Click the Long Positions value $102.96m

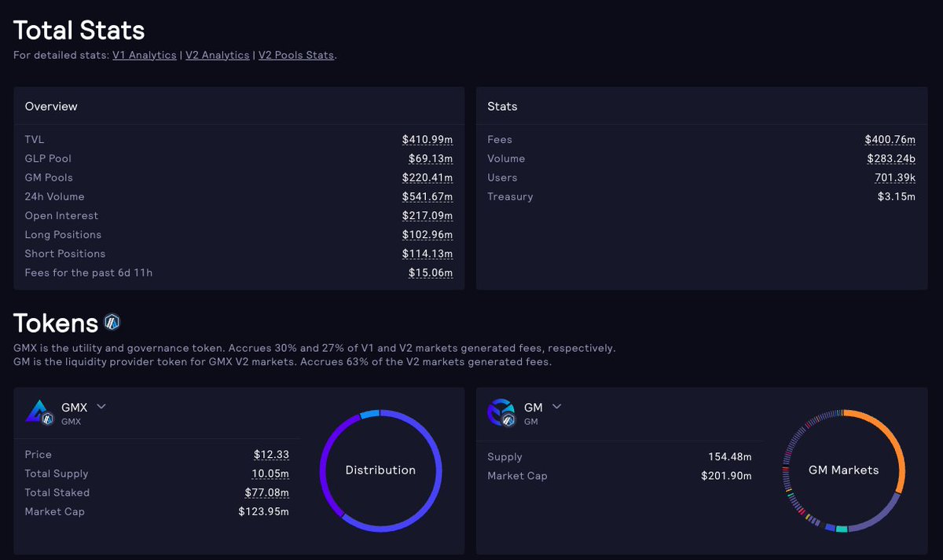pos(427,234)
